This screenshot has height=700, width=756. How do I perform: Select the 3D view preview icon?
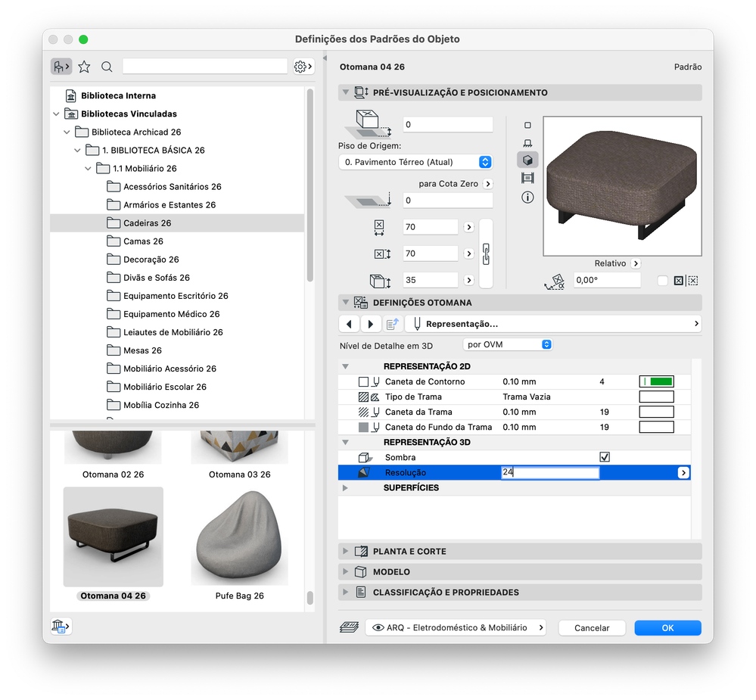(x=527, y=160)
